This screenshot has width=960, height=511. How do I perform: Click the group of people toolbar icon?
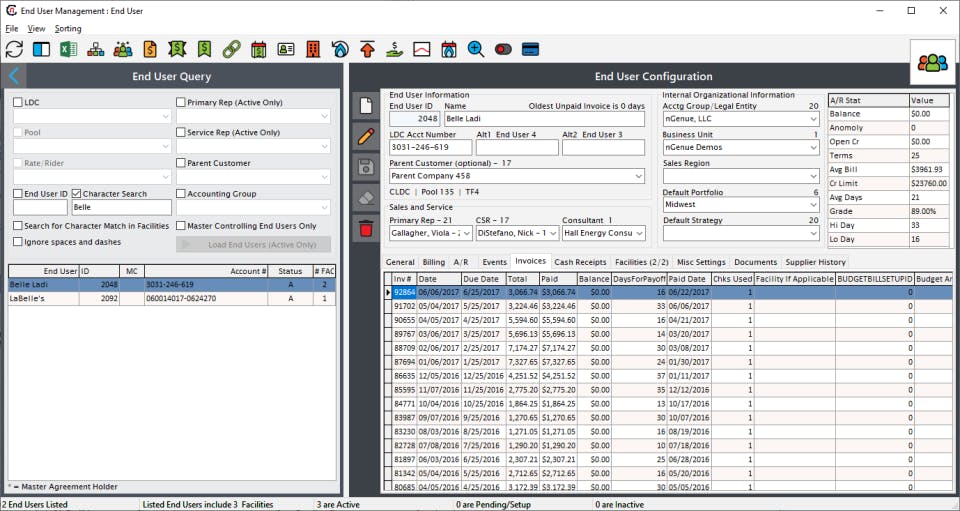coord(122,49)
